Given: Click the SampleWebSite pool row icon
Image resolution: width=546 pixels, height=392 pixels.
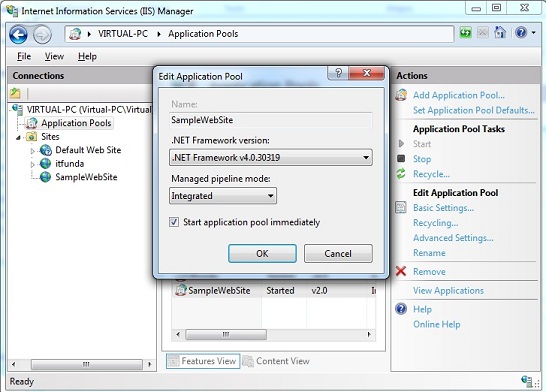Looking at the screenshot, I should click(x=181, y=290).
